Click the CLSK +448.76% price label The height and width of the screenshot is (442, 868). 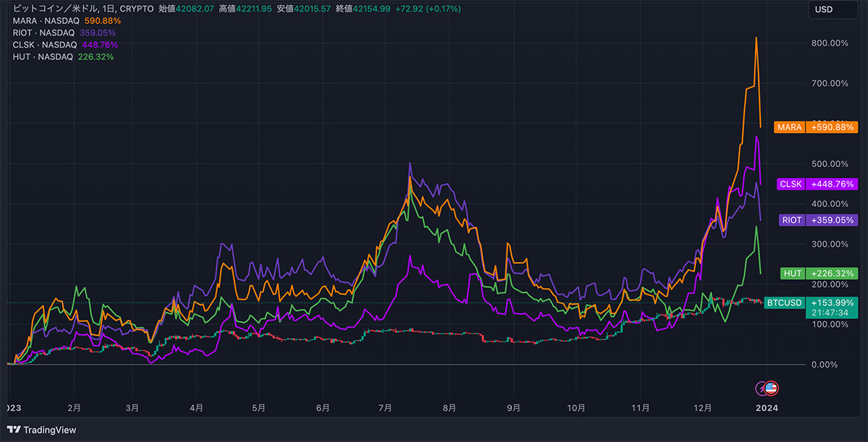(816, 184)
